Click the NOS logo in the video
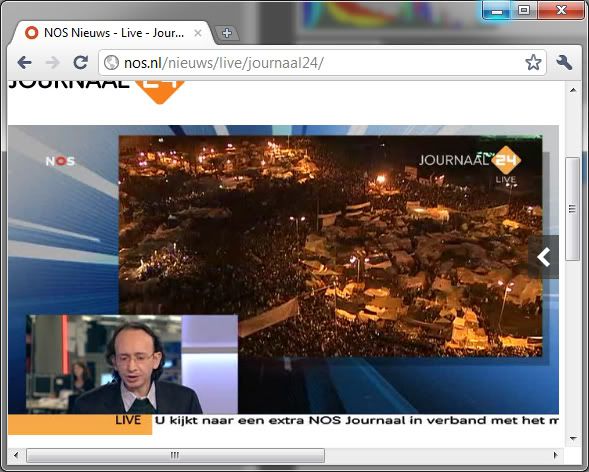Screen dimensions: 589x472 (60, 161)
